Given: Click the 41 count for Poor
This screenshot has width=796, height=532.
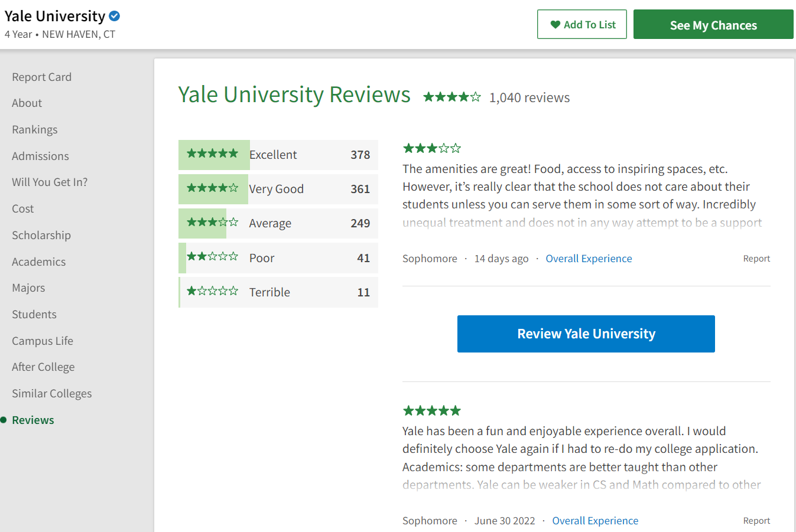Looking at the screenshot, I should click(363, 258).
